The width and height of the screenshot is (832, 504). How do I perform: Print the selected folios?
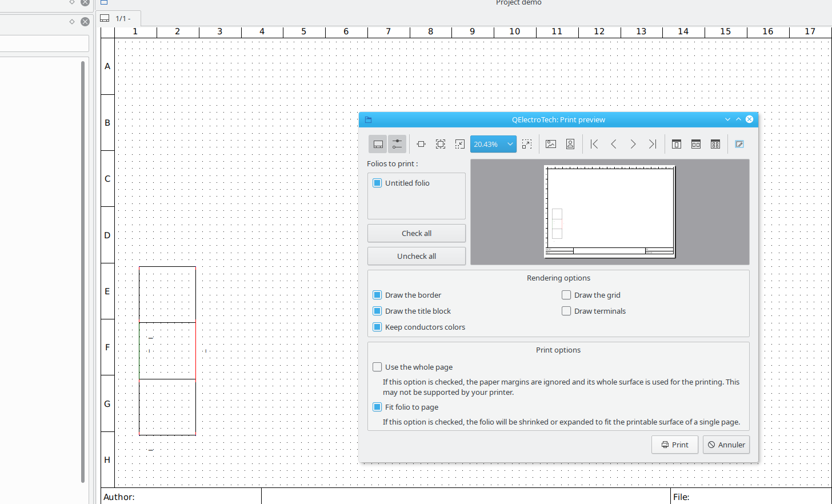coord(675,445)
